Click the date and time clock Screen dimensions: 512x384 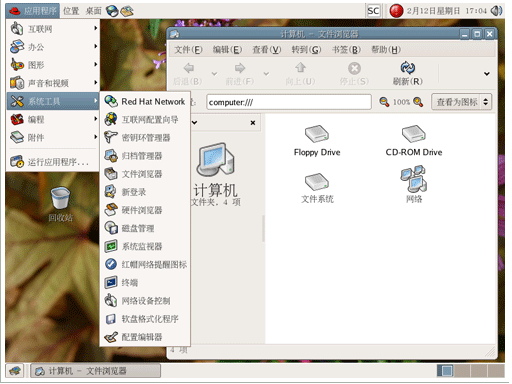[447, 11]
